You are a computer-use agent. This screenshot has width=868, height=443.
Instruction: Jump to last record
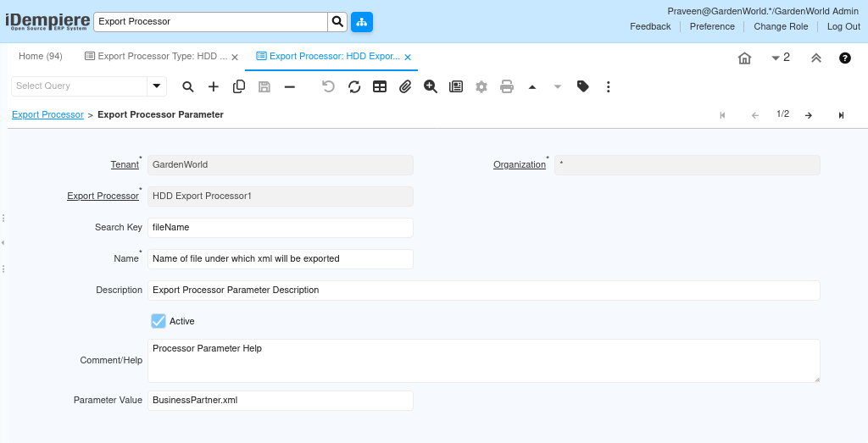coord(842,115)
